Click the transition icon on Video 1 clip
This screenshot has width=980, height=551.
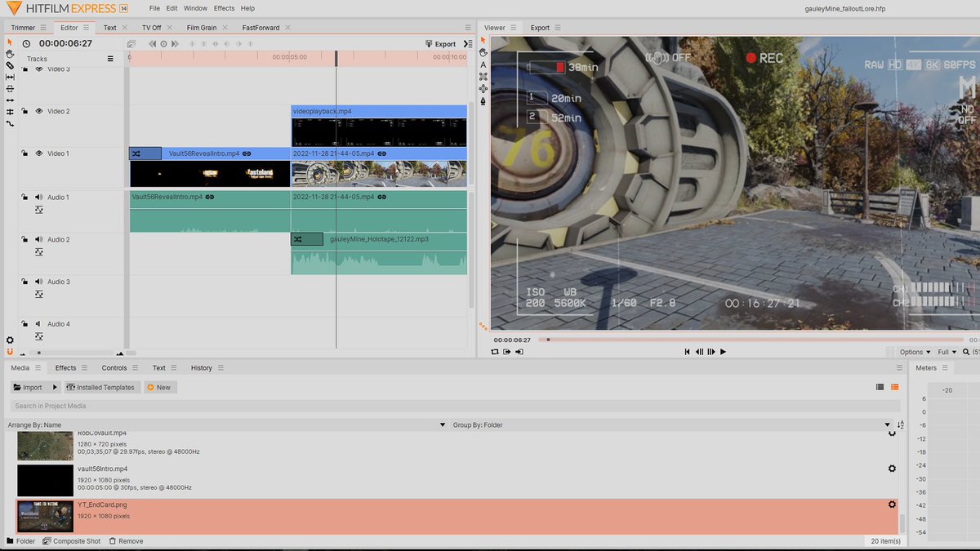(145, 153)
